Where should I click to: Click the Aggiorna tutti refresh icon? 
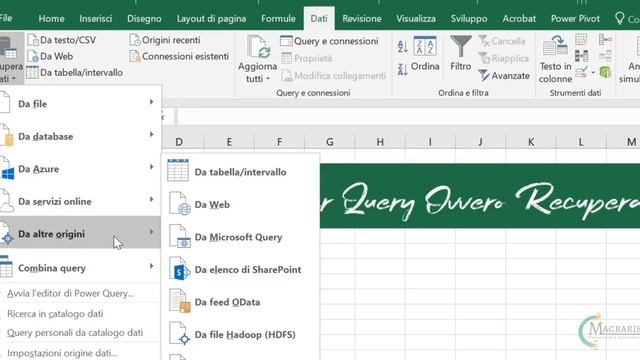coord(258,47)
